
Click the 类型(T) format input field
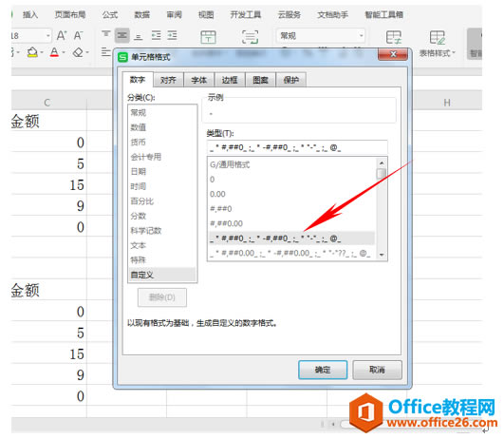[x=297, y=147]
